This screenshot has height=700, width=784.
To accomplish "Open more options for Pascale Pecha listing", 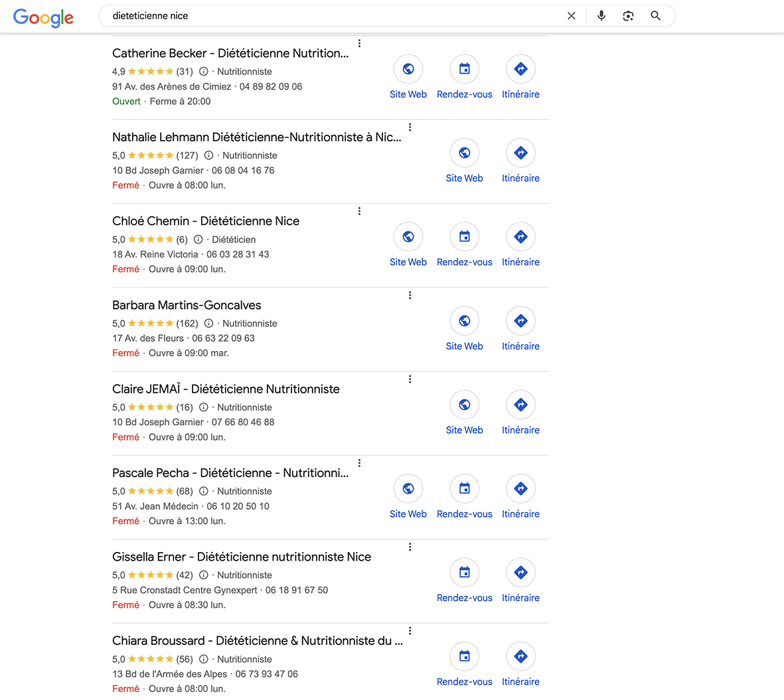I will pyautogui.click(x=359, y=463).
